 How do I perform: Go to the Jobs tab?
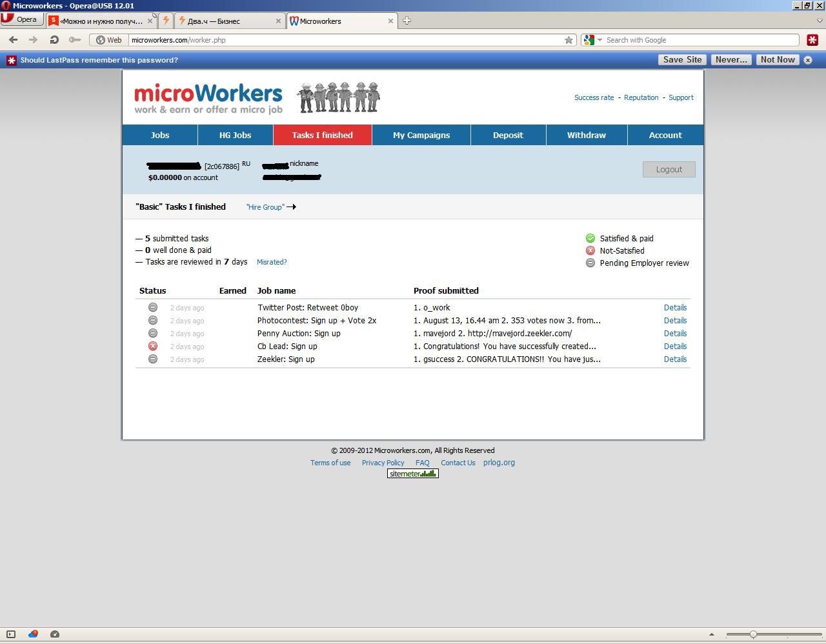pos(160,135)
